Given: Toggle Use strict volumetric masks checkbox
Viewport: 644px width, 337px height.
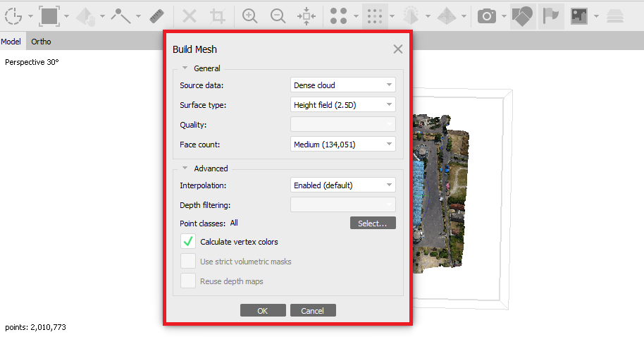Looking at the screenshot, I should [188, 261].
